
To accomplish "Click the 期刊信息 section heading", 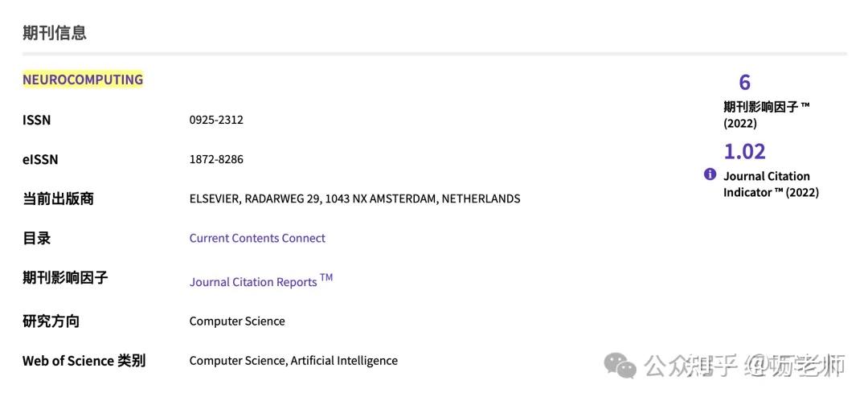I will click(x=55, y=33).
